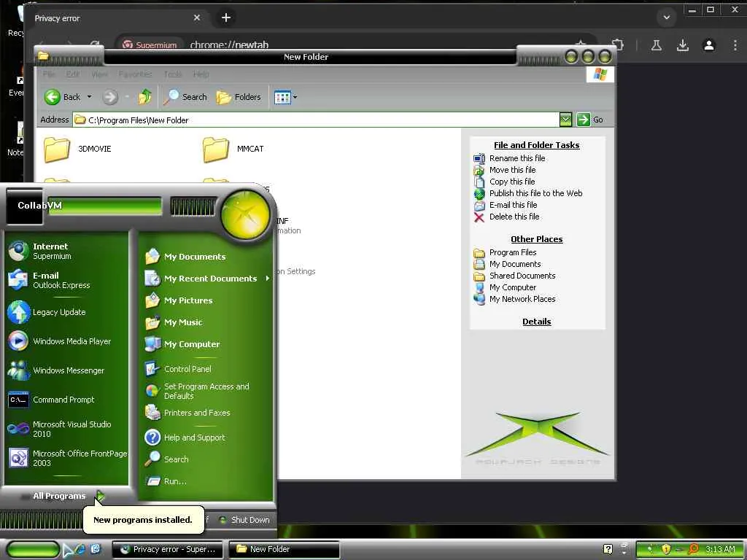Open the Tools menu in Explorer
Viewport: 747px width, 560px height.
(x=172, y=74)
